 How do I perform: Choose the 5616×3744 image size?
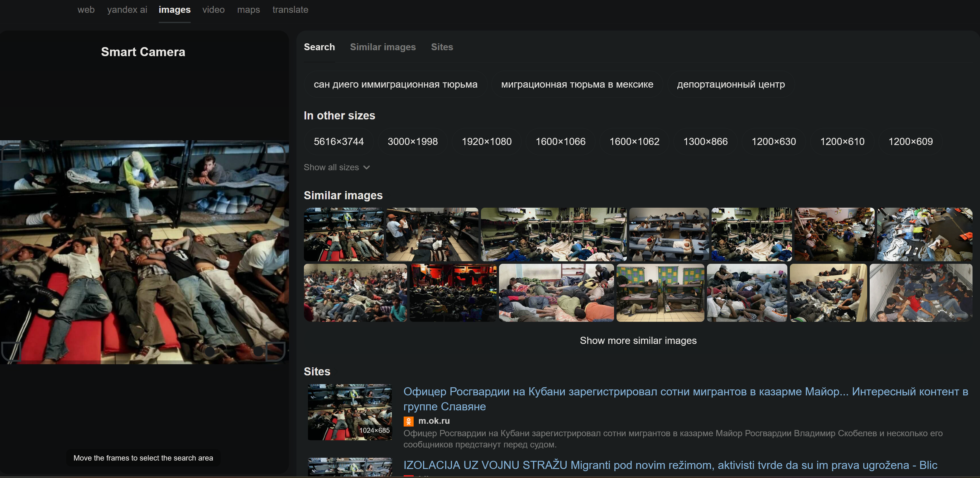click(339, 142)
